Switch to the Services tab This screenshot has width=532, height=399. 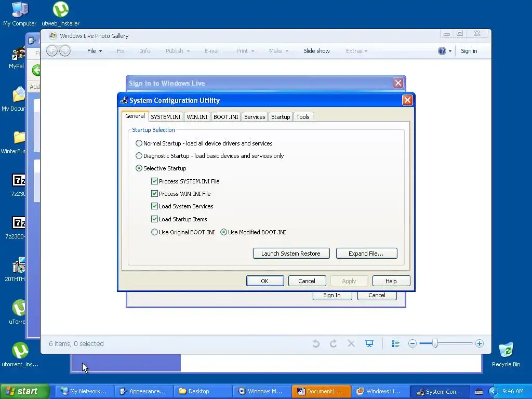click(x=255, y=117)
